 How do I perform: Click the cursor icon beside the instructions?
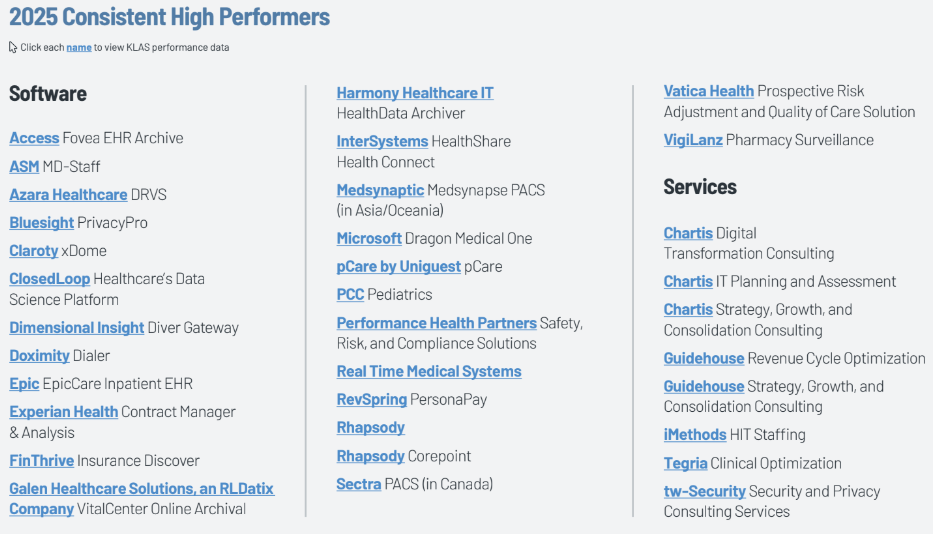click(x=13, y=47)
